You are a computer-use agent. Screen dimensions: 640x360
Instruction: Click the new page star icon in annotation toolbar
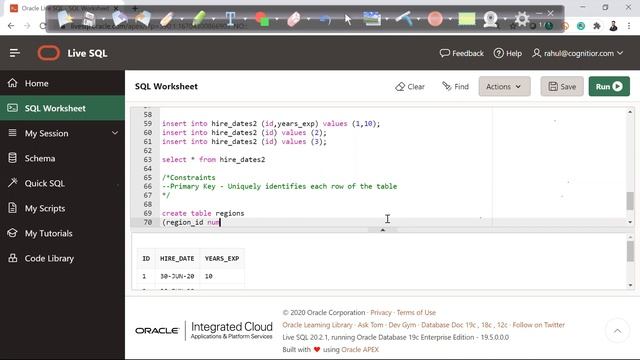65,18
